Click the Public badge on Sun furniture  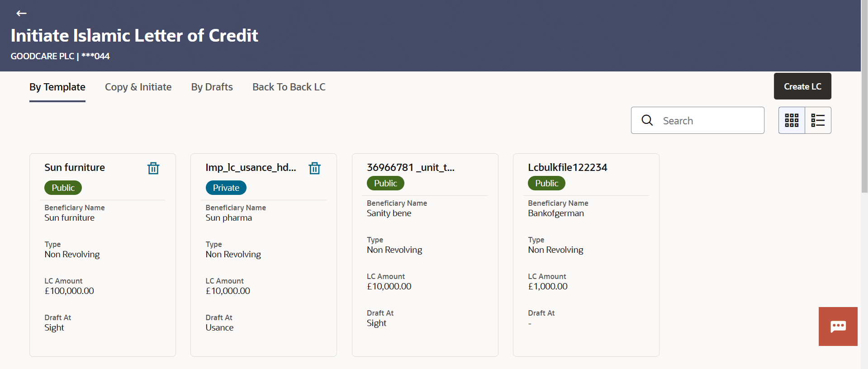tap(63, 188)
